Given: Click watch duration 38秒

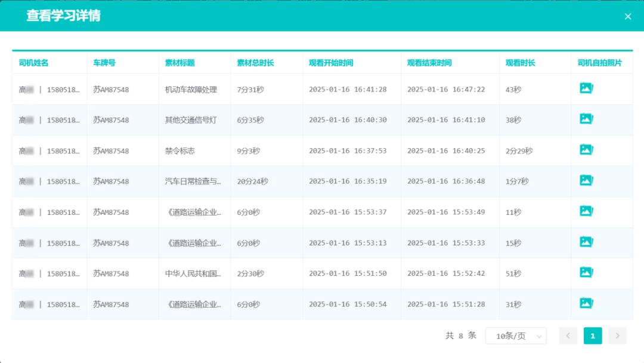Looking at the screenshot, I should (513, 120).
